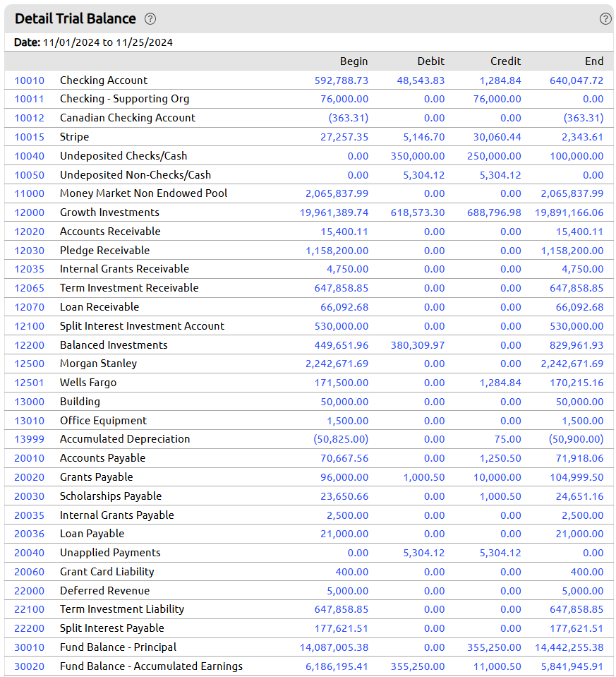Viewport: 616px width, 677px height.
Task: Click account number 20010
Action: pyautogui.click(x=30, y=459)
